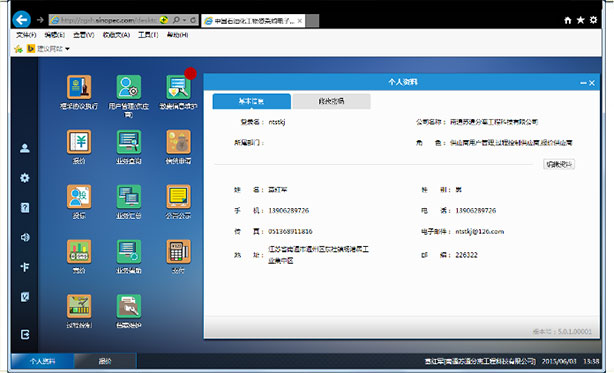Click the time 13:38 in status bar
Image resolution: width=614 pixels, height=373 pixels.
591,361
